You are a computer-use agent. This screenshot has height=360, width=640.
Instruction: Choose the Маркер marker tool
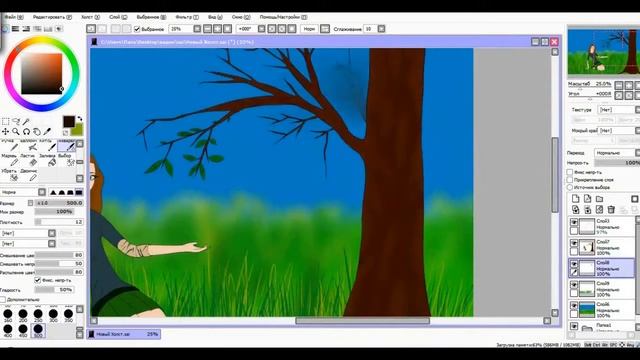[10, 161]
